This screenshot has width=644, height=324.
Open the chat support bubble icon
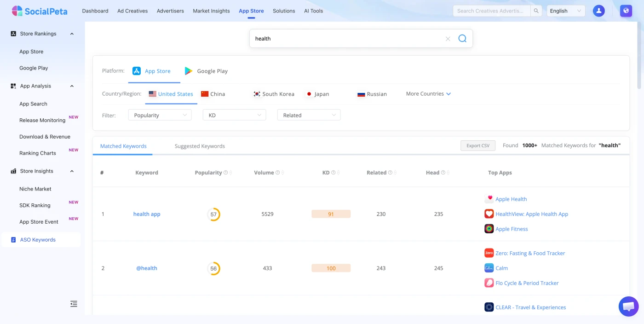tap(628, 307)
